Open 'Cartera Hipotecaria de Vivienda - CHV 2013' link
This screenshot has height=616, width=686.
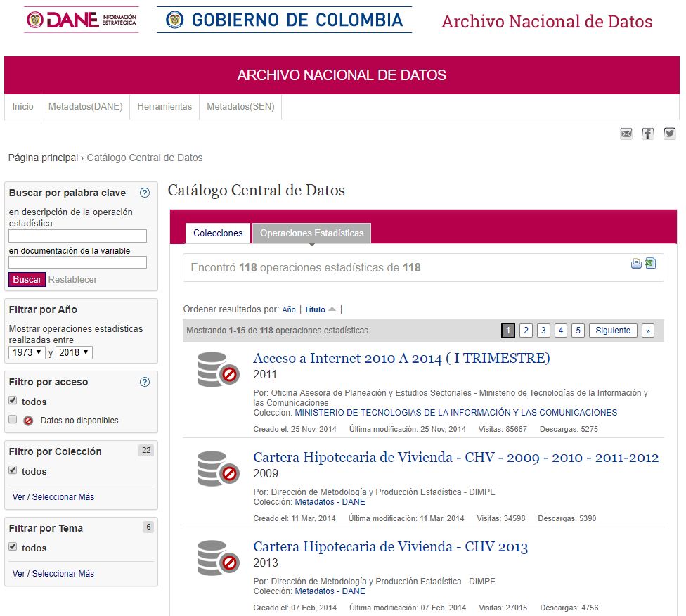pyautogui.click(x=390, y=546)
